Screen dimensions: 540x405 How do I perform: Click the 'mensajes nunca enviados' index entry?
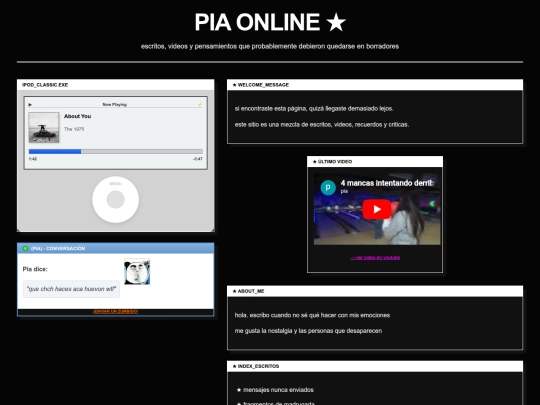[x=278, y=390]
